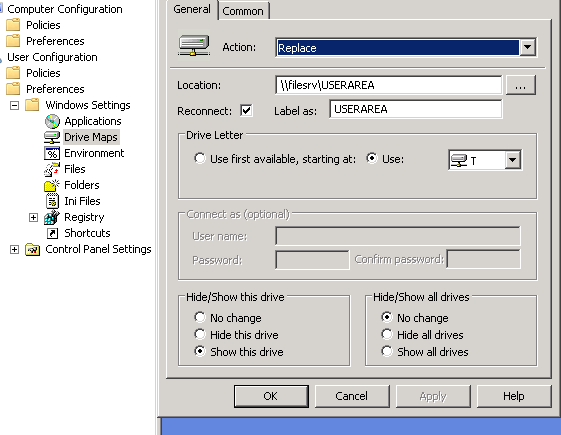This screenshot has height=435, width=561.
Task: Select Control Panel Settings label
Action: [98, 249]
